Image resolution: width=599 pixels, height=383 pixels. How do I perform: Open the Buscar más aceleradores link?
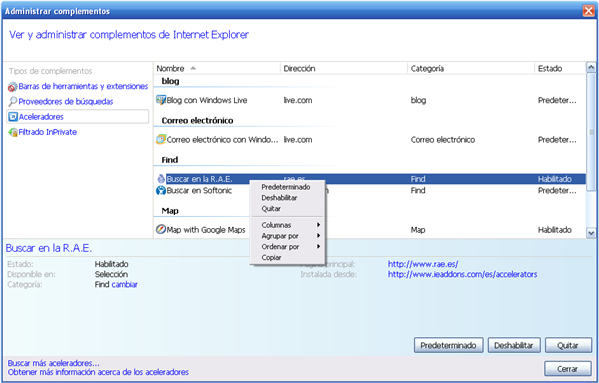coord(53,363)
